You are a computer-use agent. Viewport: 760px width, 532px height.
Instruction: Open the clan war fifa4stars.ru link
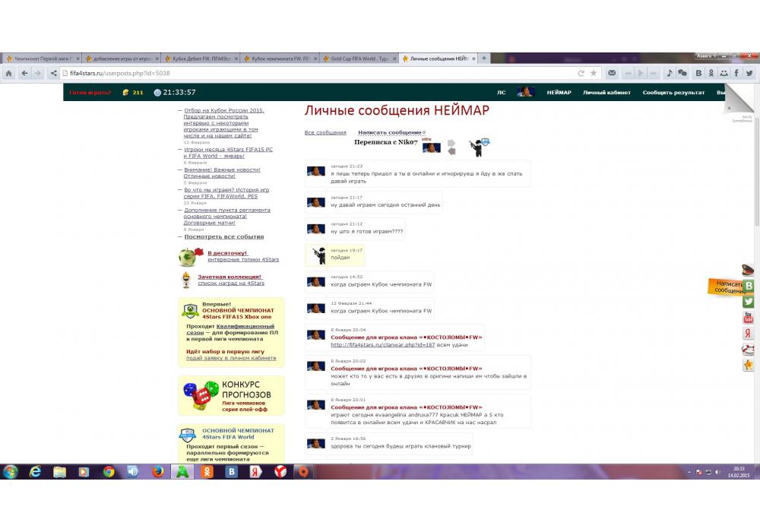point(382,344)
